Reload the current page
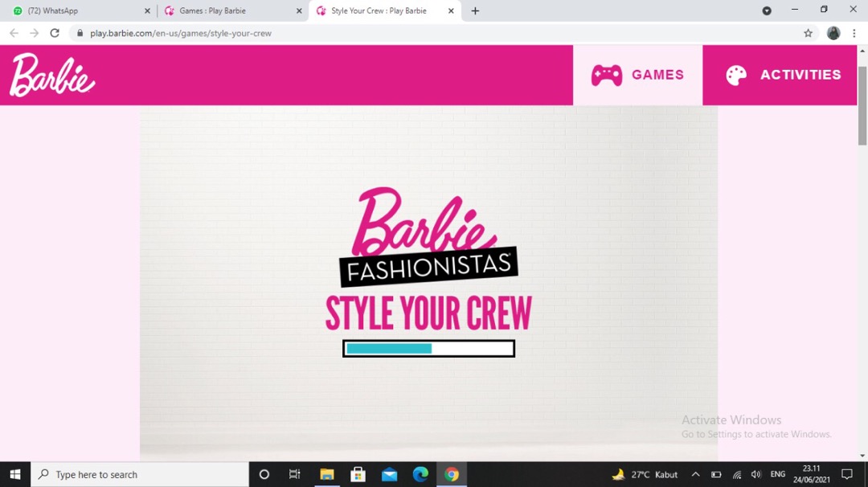 55,33
